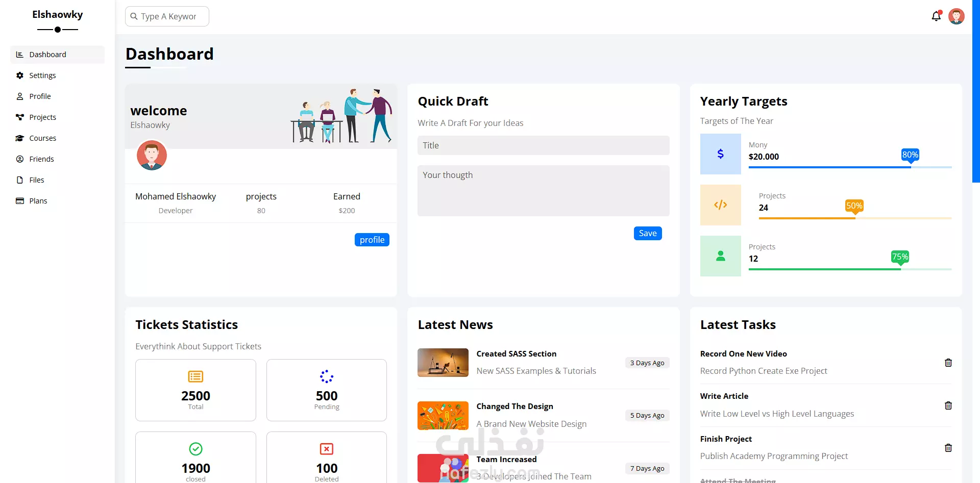Click the Total tickets list icon
The height and width of the screenshot is (483, 980).
point(195,377)
